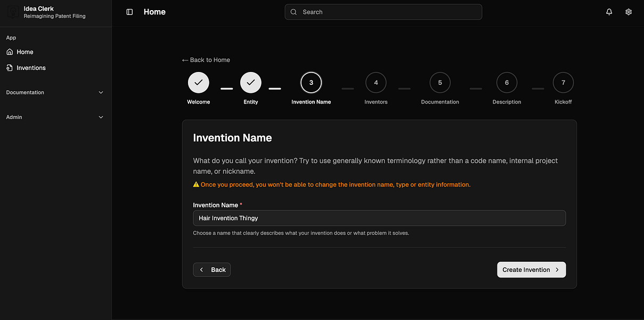Image resolution: width=644 pixels, height=320 pixels.
Task: Go to step 5 Documentation
Action: tap(440, 83)
